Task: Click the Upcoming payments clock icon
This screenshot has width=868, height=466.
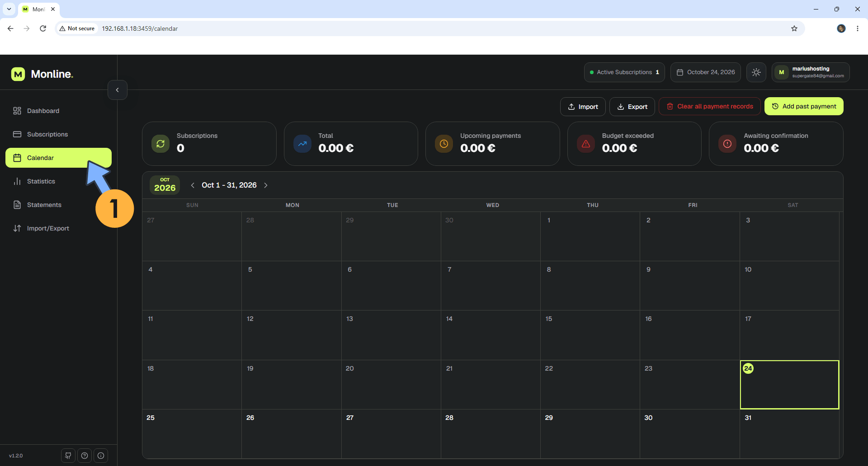Action: (x=444, y=144)
